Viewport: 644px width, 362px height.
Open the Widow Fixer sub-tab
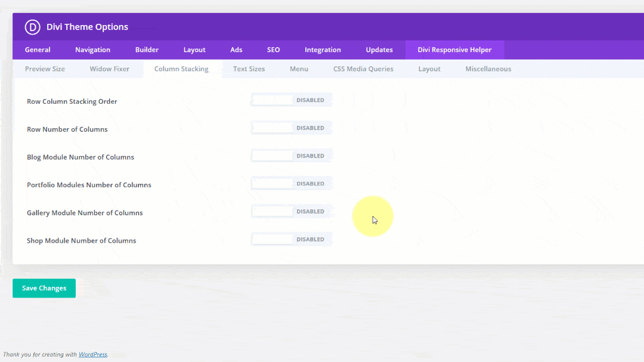click(x=109, y=69)
